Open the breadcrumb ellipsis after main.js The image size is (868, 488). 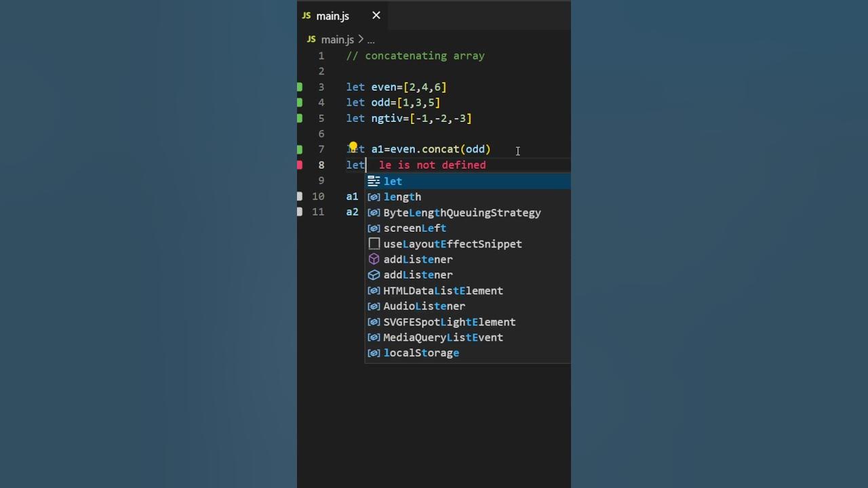[371, 40]
